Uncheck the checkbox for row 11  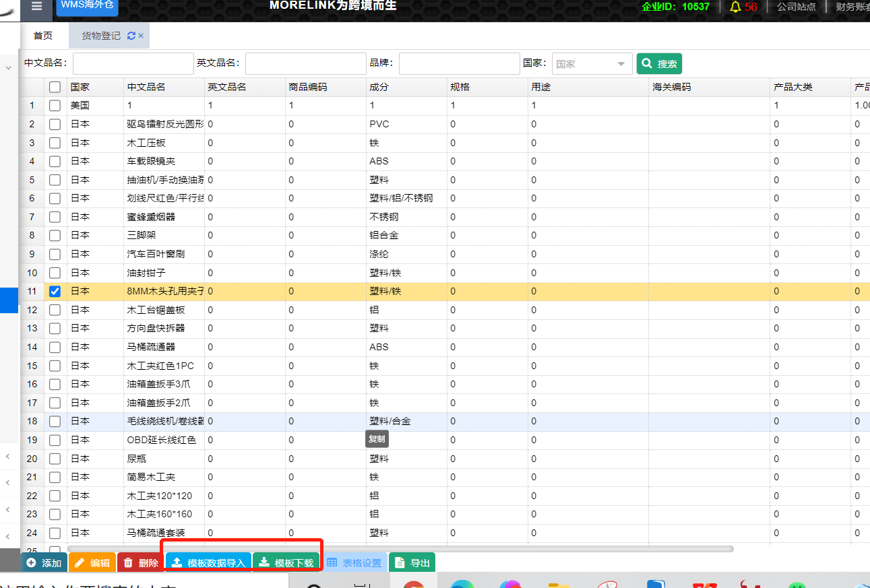click(55, 291)
